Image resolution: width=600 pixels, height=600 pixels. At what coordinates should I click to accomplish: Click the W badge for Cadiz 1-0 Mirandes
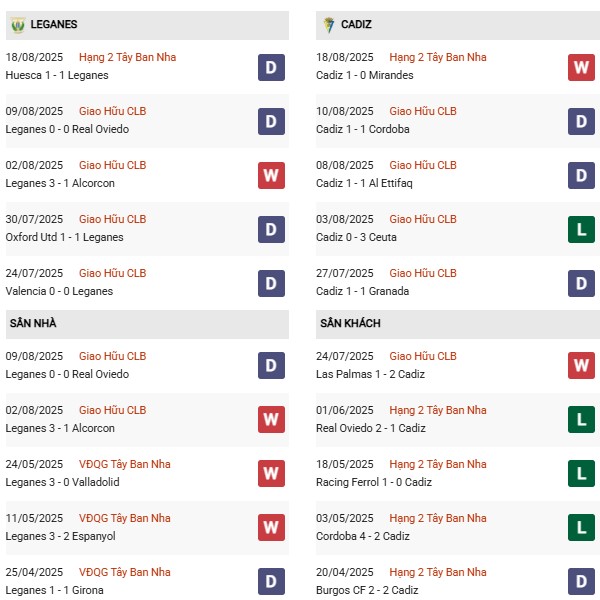(x=581, y=67)
